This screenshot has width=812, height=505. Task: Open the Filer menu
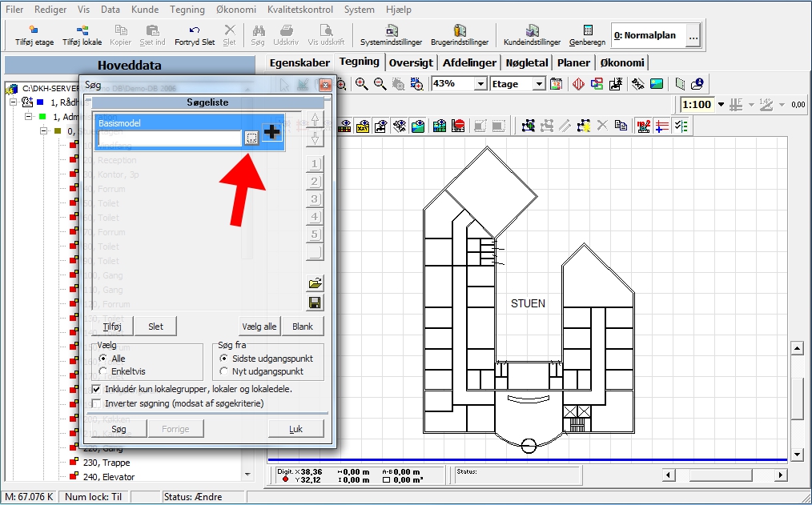[14, 10]
